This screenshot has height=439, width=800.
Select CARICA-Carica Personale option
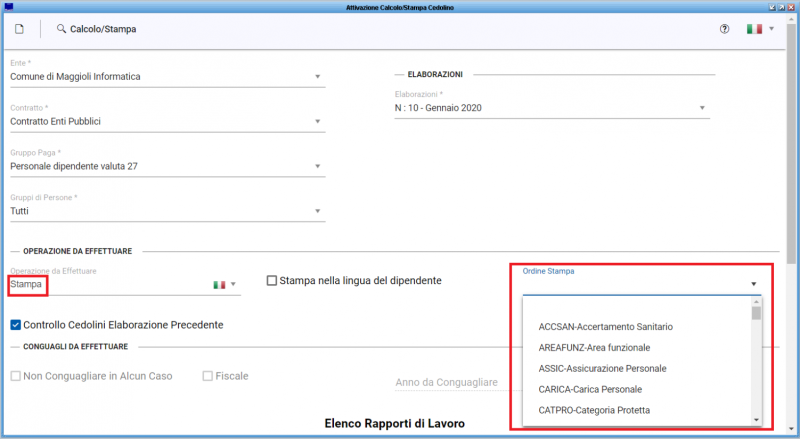(590, 389)
